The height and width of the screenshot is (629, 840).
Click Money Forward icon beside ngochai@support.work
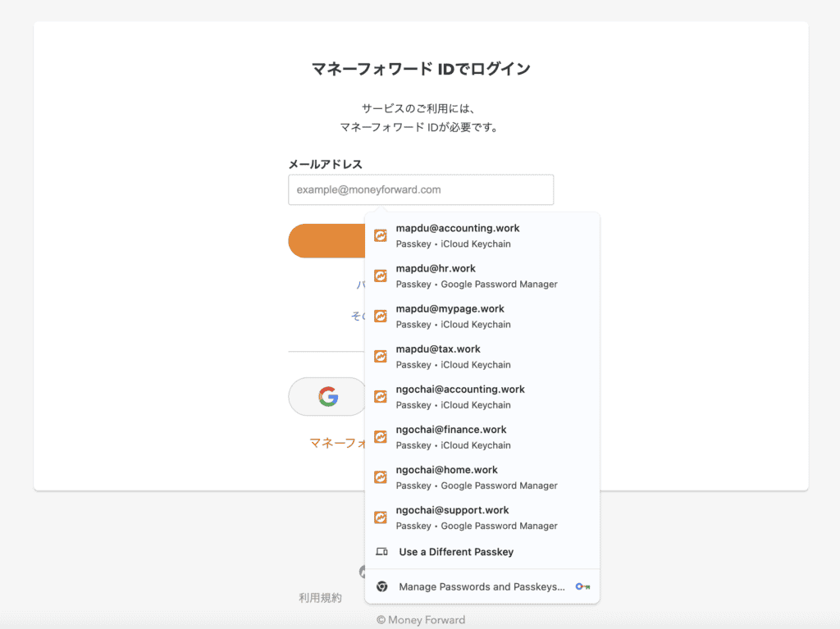click(381, 517)
